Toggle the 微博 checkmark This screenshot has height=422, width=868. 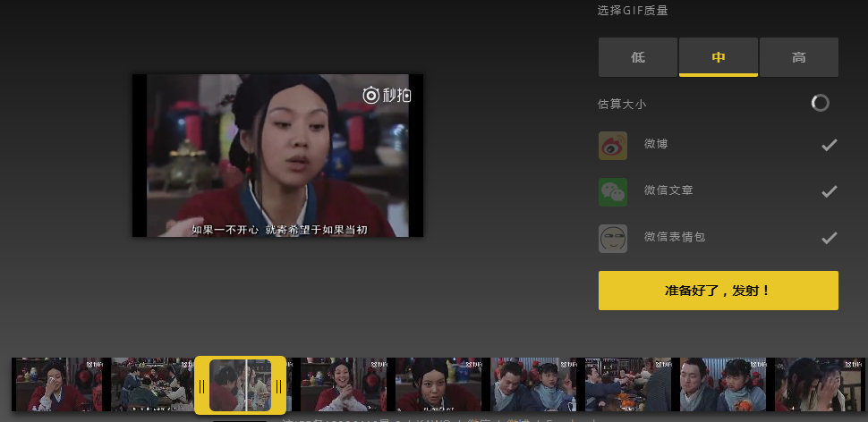pyautogui.click(x=829, y=146)
